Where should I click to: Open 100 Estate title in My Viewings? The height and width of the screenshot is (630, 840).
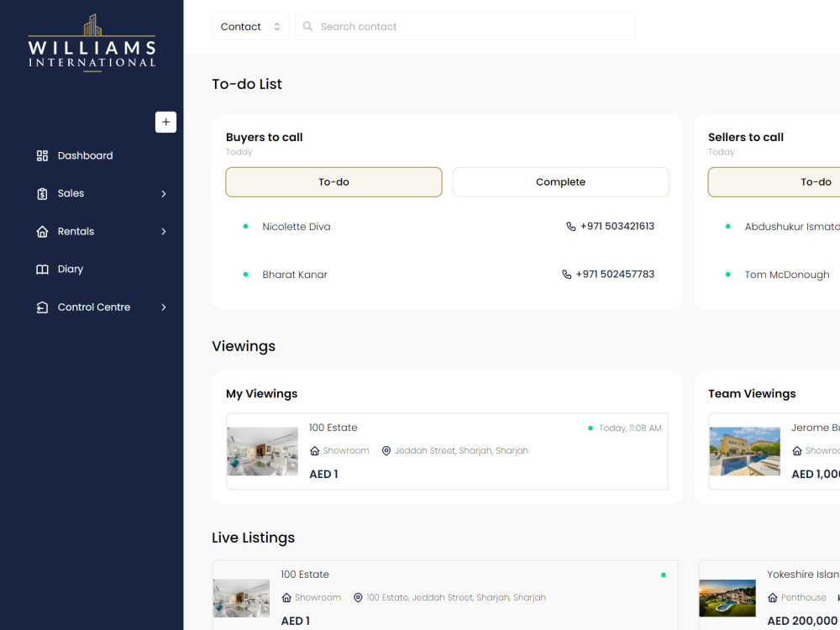(333, 428)
